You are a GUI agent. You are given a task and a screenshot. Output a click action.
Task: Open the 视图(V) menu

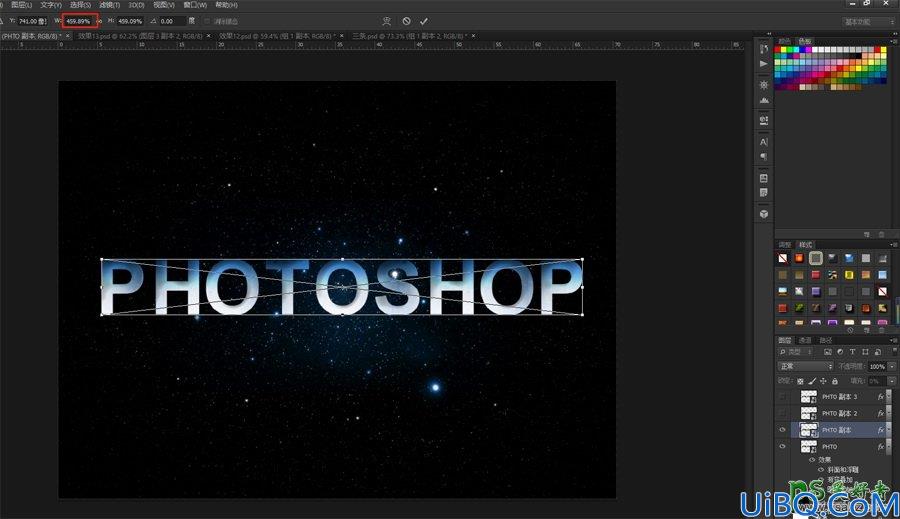[164, 5]
